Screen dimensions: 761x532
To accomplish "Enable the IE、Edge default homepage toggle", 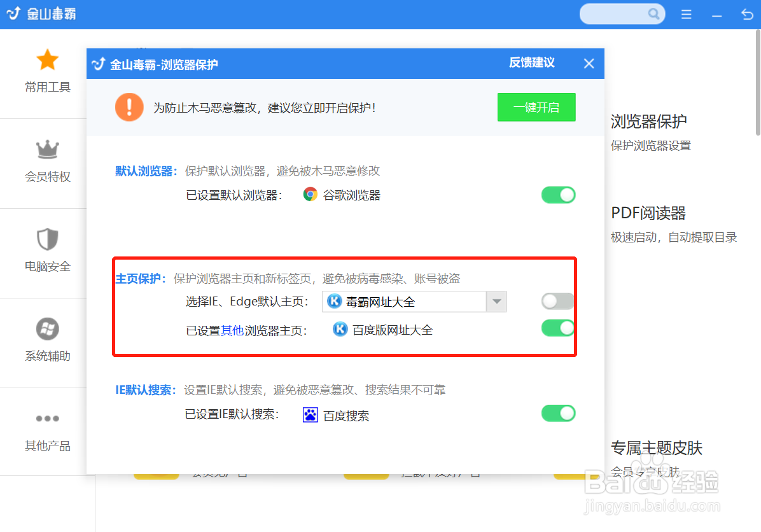I will point(557,302).
